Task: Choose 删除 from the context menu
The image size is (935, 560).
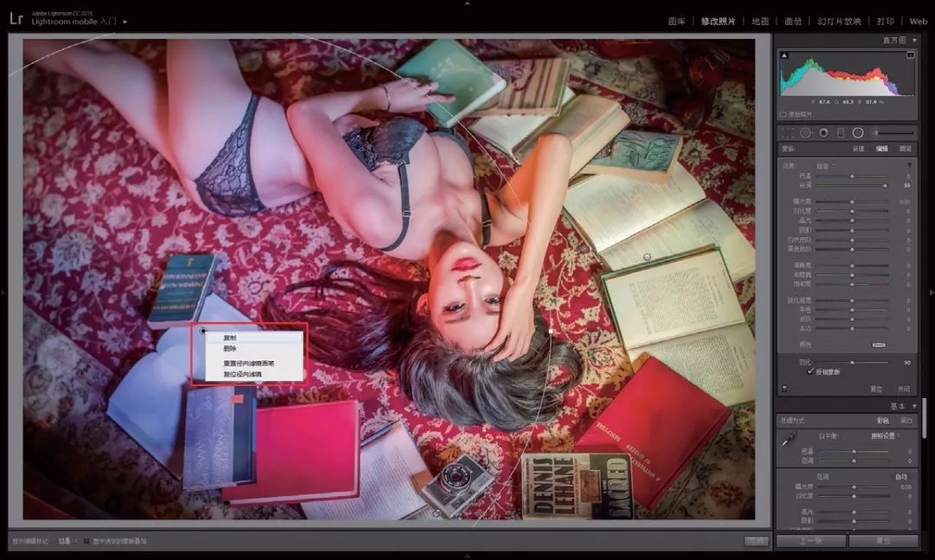Action: (x=230, y=349)
